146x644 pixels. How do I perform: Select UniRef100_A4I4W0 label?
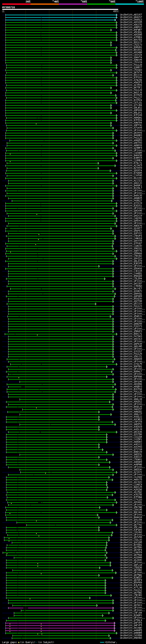point(131,628)
